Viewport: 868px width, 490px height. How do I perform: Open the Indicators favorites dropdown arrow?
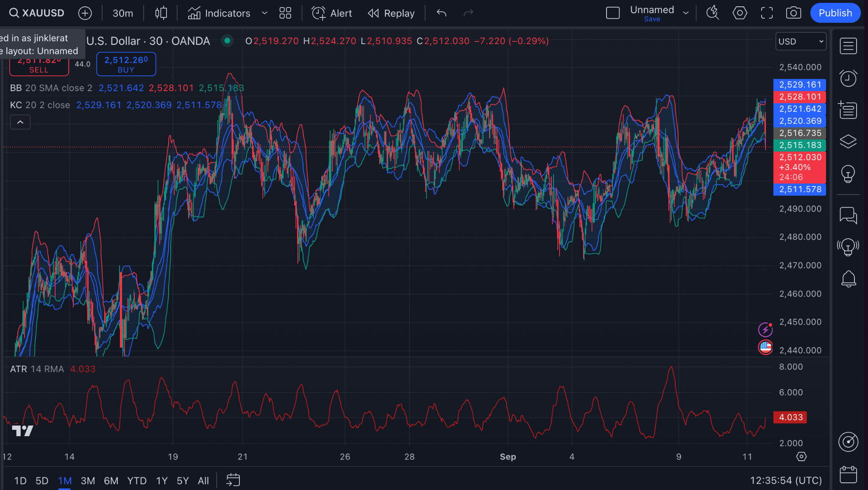[264, 13]
